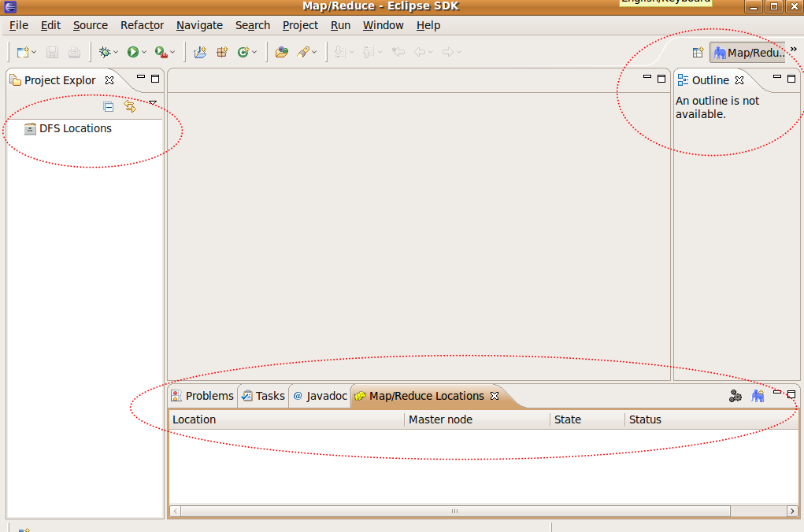Open the New Java Package wizard icon
This screenshot has height=532, width=804.
221,52
